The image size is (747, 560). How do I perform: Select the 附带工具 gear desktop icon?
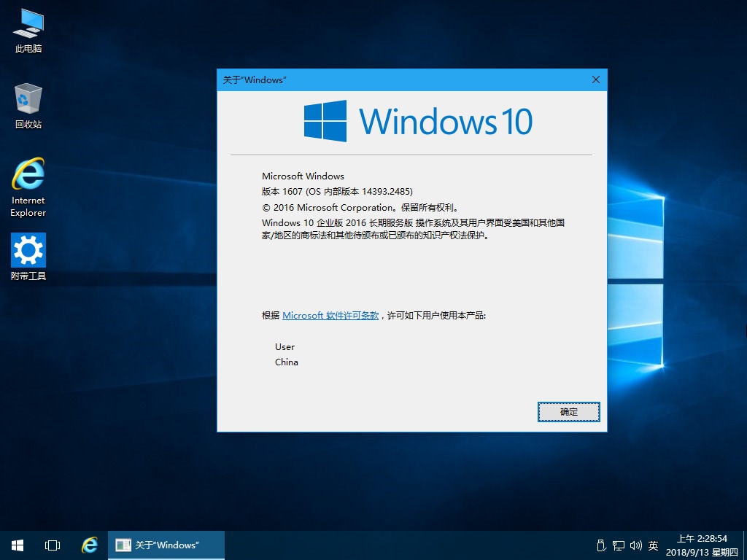[28, 256]
